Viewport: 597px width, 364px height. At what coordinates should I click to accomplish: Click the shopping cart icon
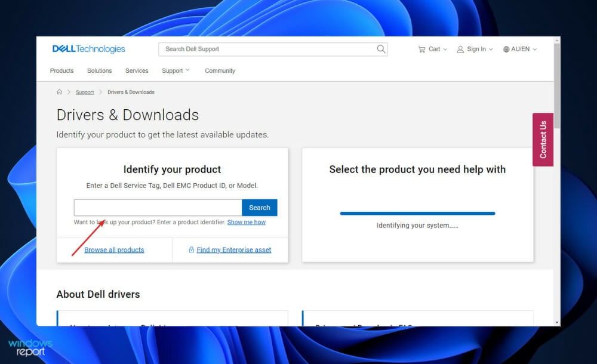pyautogui.click(x=421, y=49)
